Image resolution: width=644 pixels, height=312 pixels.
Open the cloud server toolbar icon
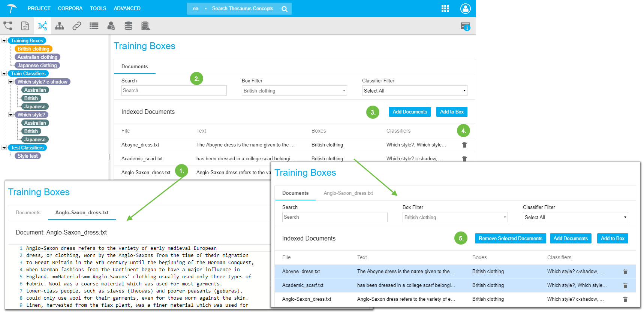click(145, 26)
